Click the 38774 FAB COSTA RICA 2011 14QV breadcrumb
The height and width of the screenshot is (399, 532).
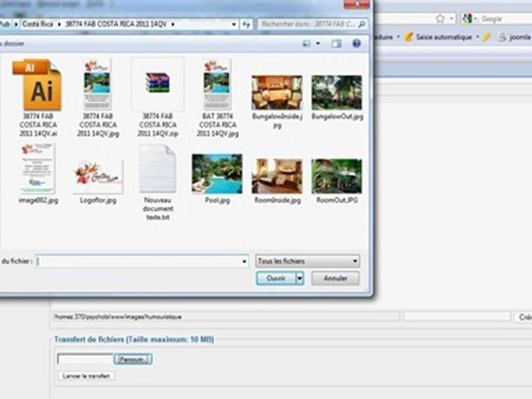(x=116, y=24)
